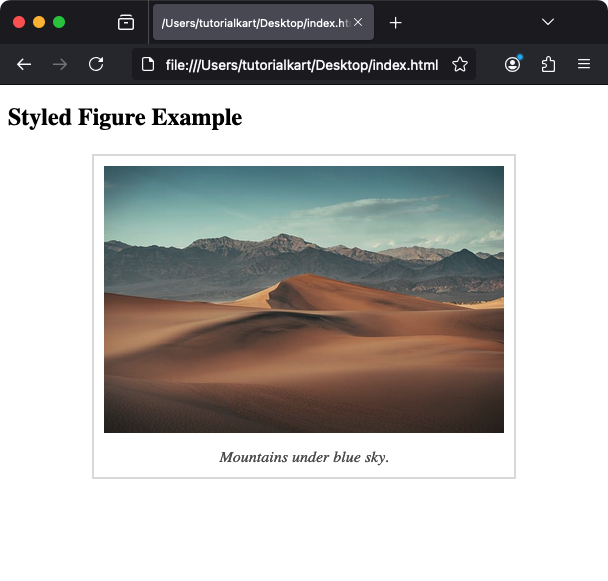Close the index.html tab
The image size is (608, 581).
pyautogui.click(x=358, y=22)
